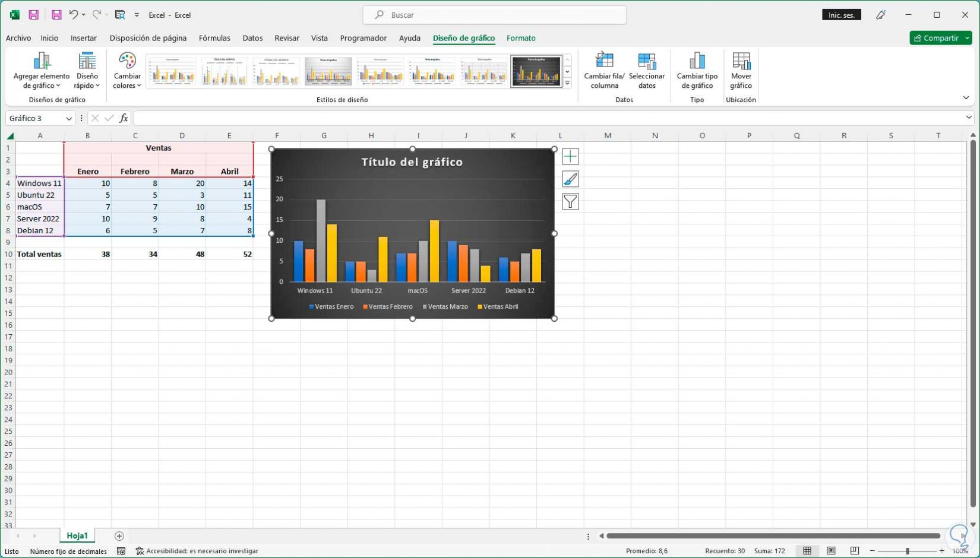
Task: Click the chart filters funnel button
Action: click(570, 202)
